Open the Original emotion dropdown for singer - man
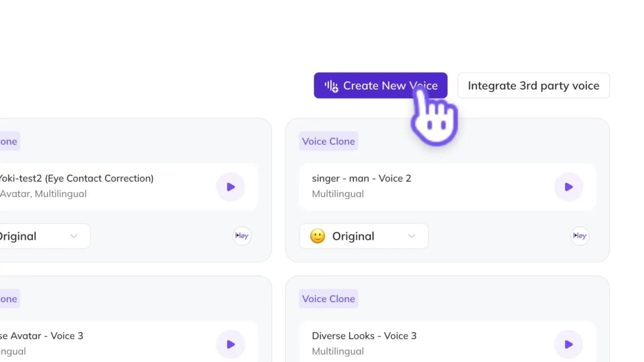The width and height of the screenshot is (644, 362). coord(364,236)
